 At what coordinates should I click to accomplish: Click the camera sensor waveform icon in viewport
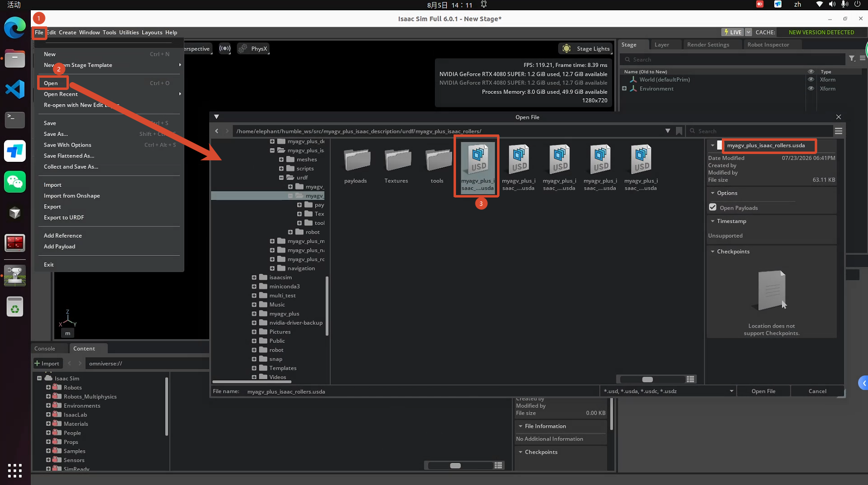tap(225, 48)
